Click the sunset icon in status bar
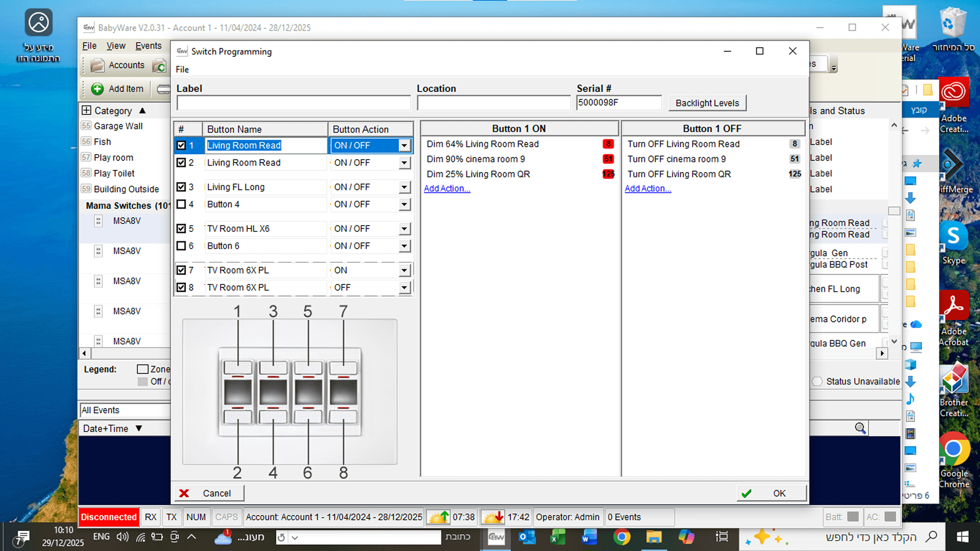This screenshot has height=551, width=980. click(x=492, y=517)
